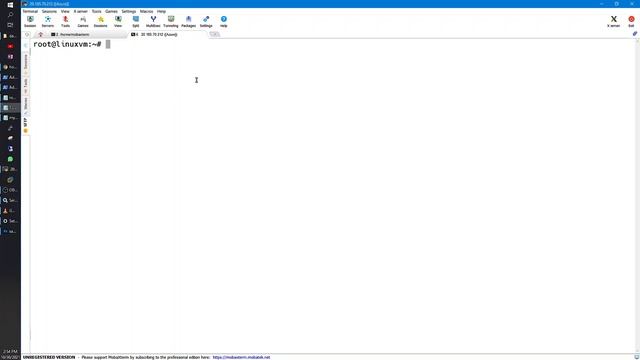The height and width of the screenshot is (360, 640).
Task: Open the Sessions menu
Action: [49, 11]
